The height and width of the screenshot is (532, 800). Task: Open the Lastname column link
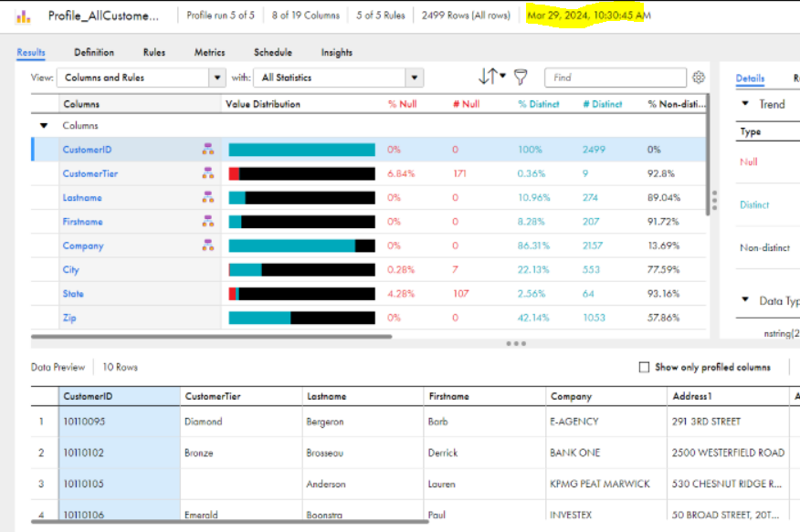82,197
